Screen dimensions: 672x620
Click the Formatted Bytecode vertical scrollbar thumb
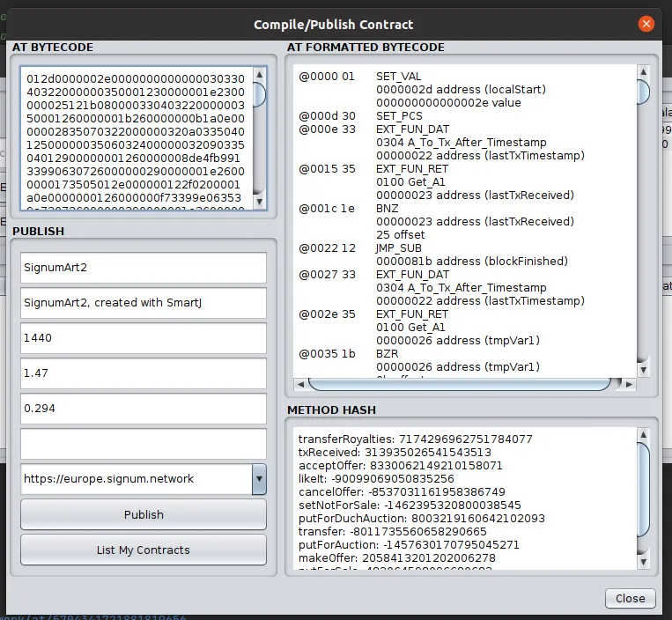coord(643,92)
